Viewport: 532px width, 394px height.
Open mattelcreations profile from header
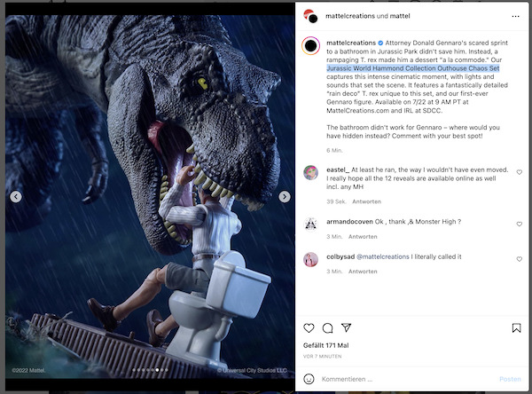(x=350, y=16)
